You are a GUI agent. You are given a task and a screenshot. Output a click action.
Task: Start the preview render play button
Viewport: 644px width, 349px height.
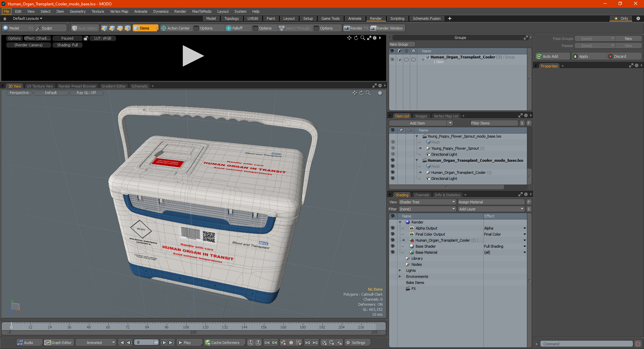click(x=193, y=56)
